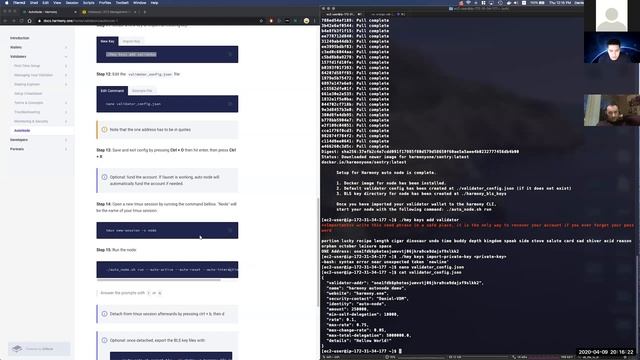Expand the First Time Setup section
The width and height of the screenshot is (640, 360).
click(x=66, y=66)
